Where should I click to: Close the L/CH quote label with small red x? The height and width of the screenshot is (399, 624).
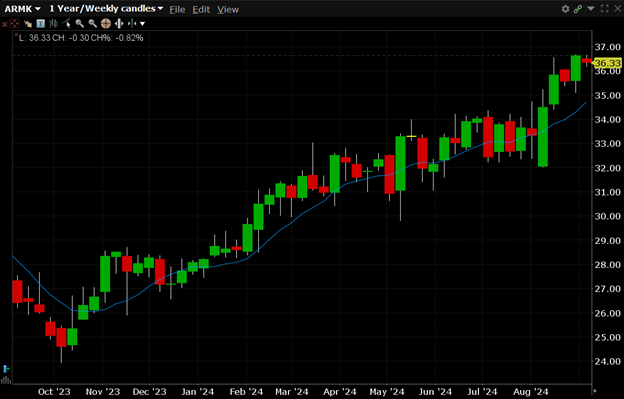point(16,35)
